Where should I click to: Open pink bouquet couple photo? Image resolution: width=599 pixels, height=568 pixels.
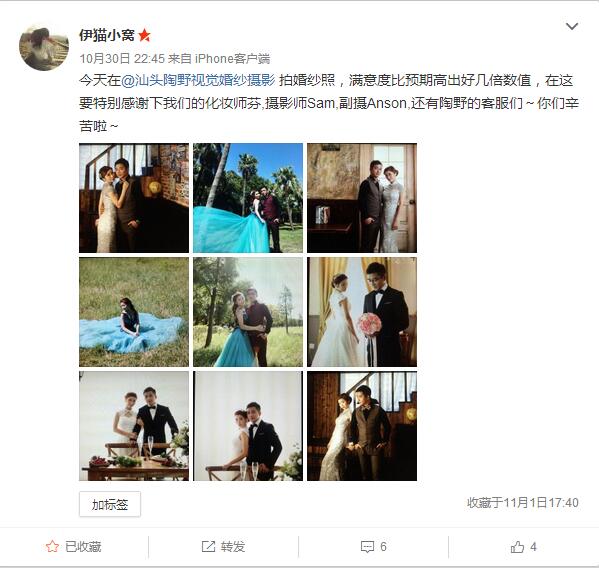(362, 312)
